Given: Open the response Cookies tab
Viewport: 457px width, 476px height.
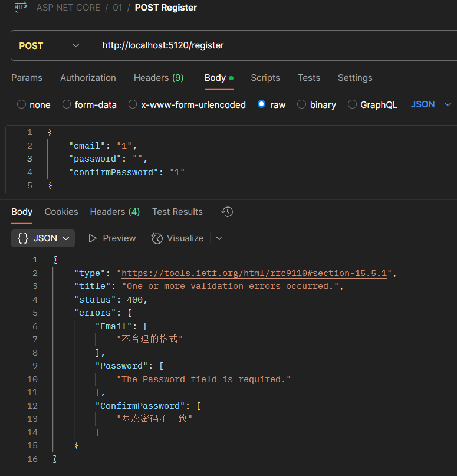Looking at the screenshot, I should coord(61,212).
